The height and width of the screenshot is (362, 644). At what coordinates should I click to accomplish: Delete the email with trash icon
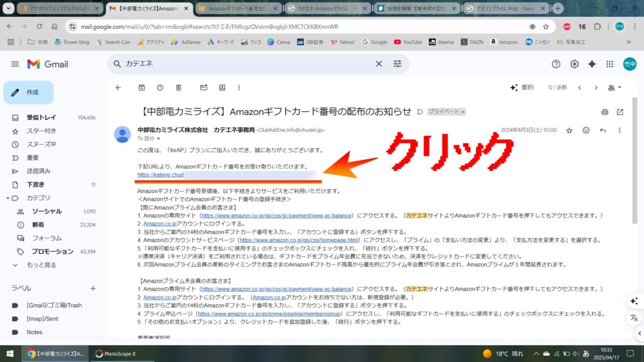pyautogui.click(x=179, y=87)
